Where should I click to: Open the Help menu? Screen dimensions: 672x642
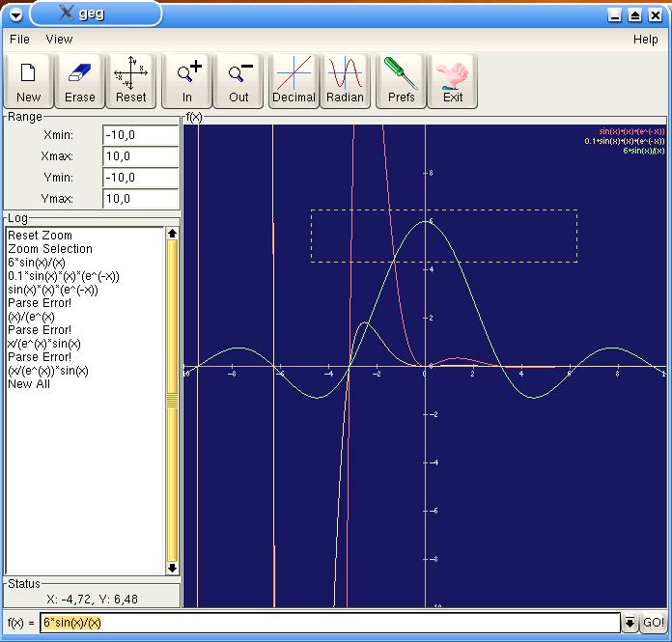(x=645, y=40)
